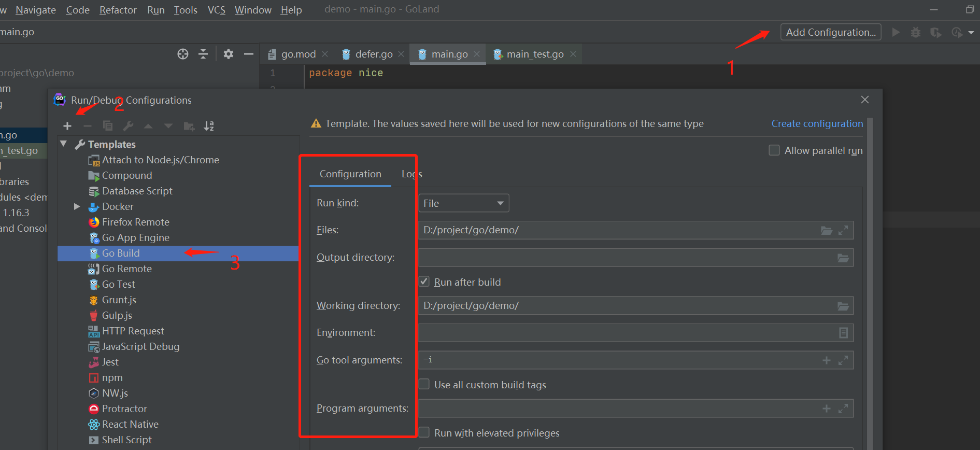
Task: Open the Run kind File dropdown
Action: click(x=464, y=203)
